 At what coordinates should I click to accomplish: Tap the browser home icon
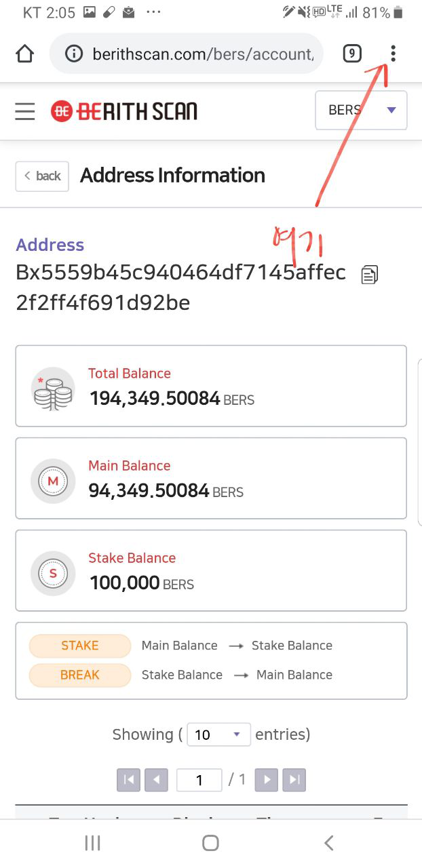click(x=24, y=54)
